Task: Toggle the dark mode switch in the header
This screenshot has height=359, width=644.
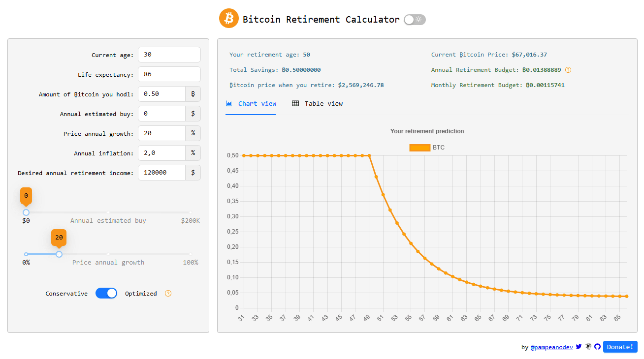Action: [x=414, y=19]
